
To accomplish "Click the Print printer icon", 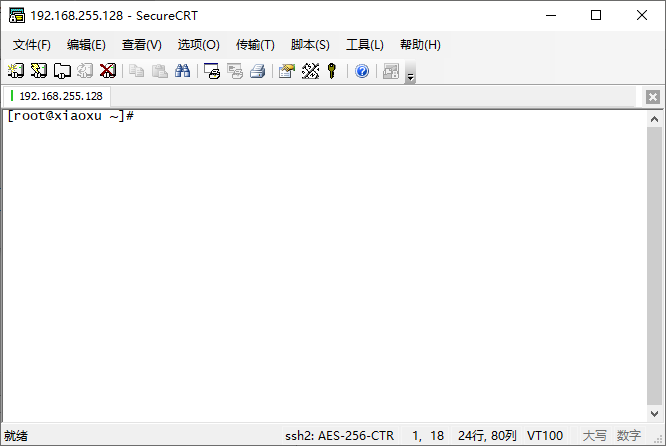I will (257, 71).
